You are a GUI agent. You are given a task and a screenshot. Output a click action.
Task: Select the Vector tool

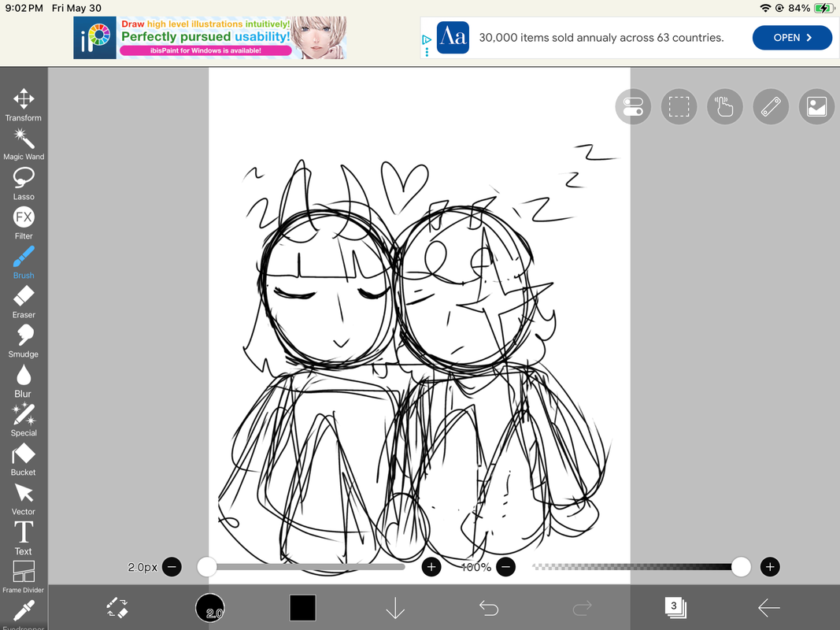(24, 499)
